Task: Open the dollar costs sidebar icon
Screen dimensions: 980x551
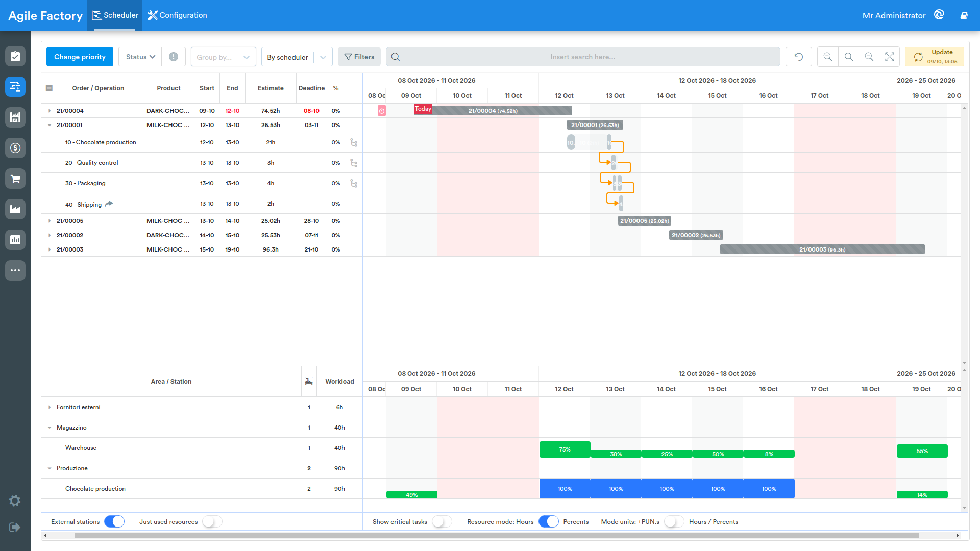Action: pyautogui.click(x=15, y=148)
